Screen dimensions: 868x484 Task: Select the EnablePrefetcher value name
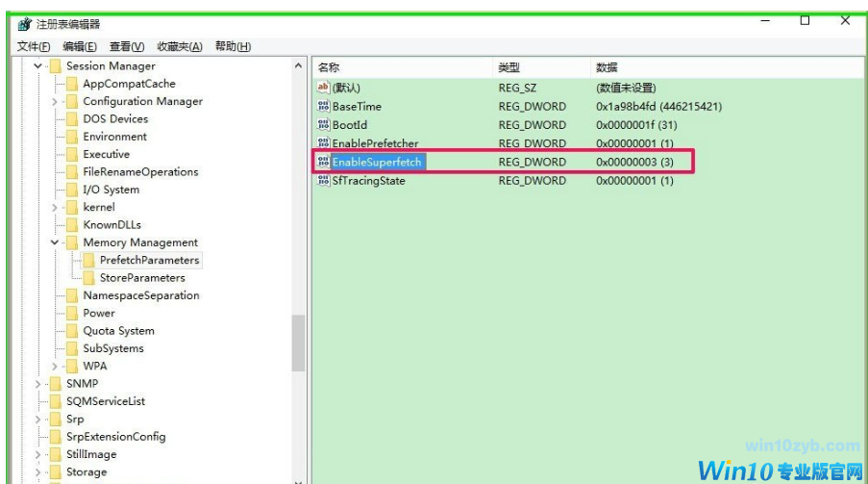(x=375, y=143)
